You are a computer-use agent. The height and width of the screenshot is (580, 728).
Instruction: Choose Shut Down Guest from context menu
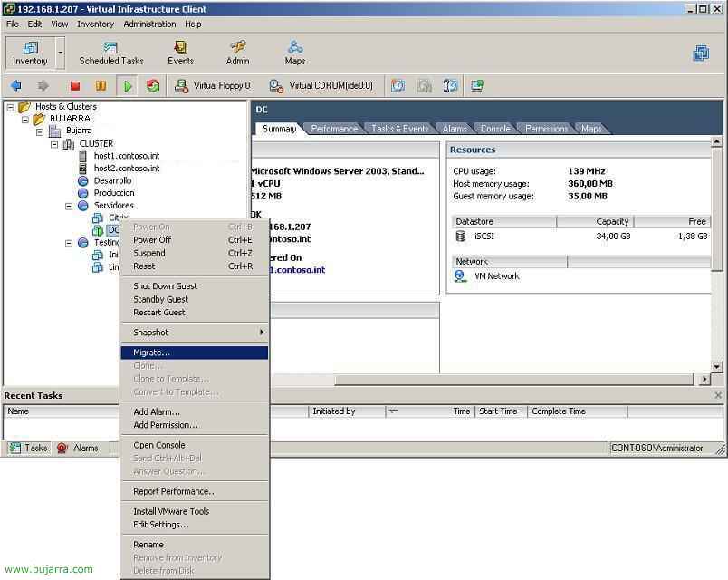(x=195, y=286)
